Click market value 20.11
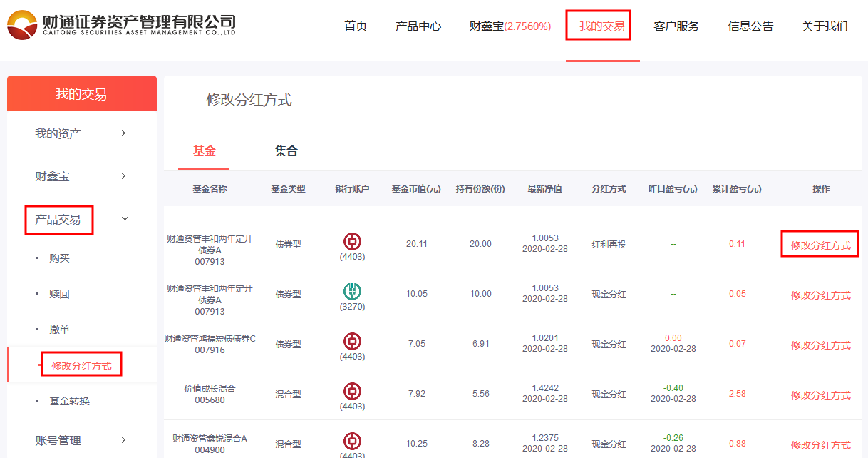The width and height of the screenshot is (868, 458). (416, 244)
